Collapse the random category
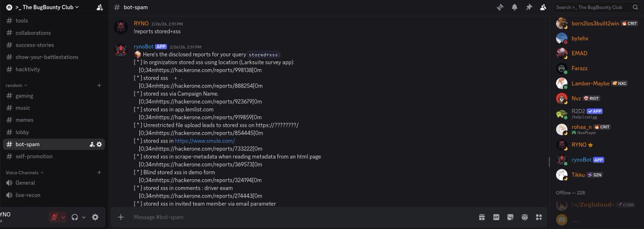Image resolution: width=644 pixels, height=229 pixels. 16,85
